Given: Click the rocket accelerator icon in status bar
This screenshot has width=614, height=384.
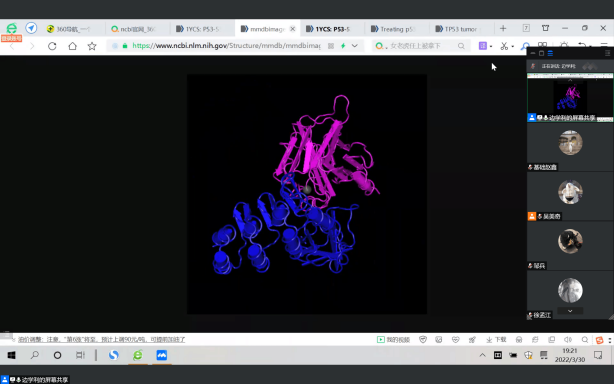Looking at the screenshot, I should pos(472,339).
